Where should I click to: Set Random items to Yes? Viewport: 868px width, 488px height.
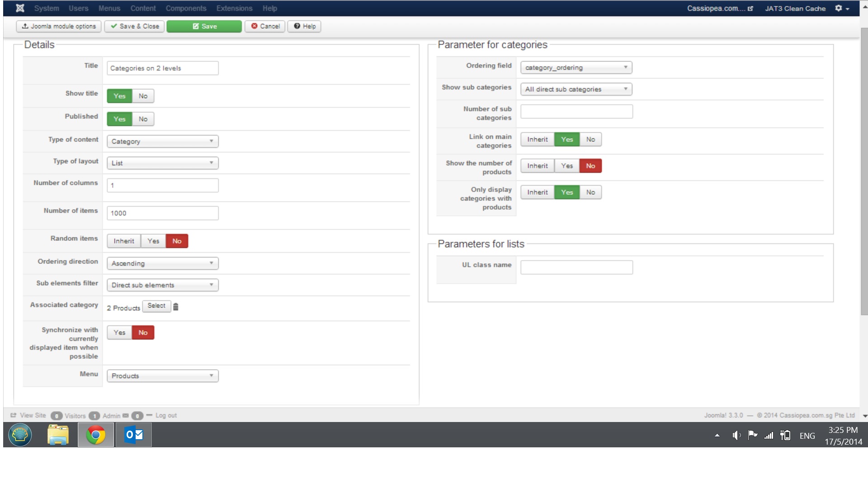[153, 241]
